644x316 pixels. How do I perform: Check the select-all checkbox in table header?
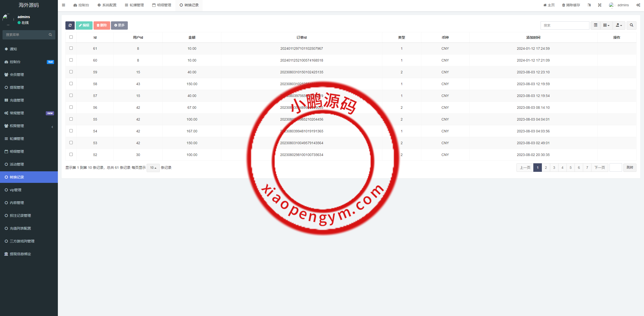(x=71, y=37)
